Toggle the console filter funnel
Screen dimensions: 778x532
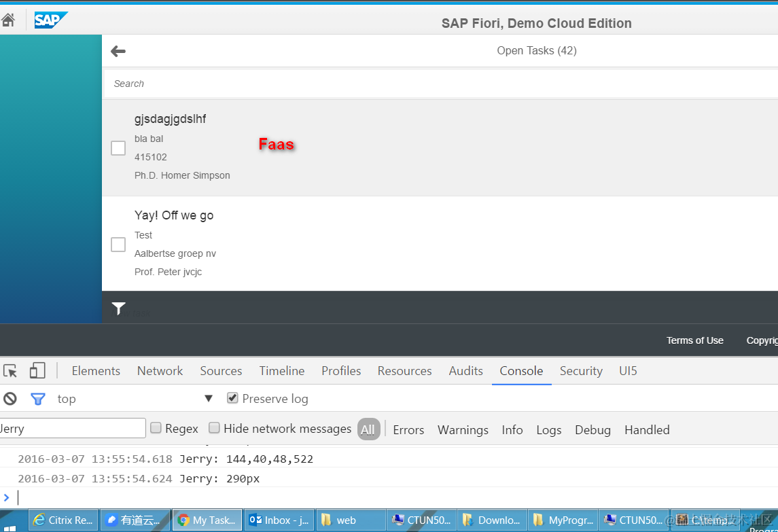(x=37, y=399)
